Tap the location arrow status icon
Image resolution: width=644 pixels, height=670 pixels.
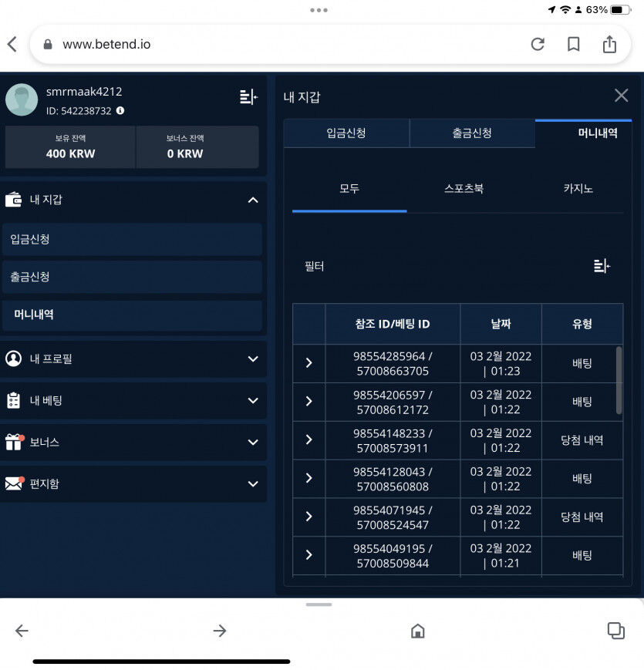(551, 9)
